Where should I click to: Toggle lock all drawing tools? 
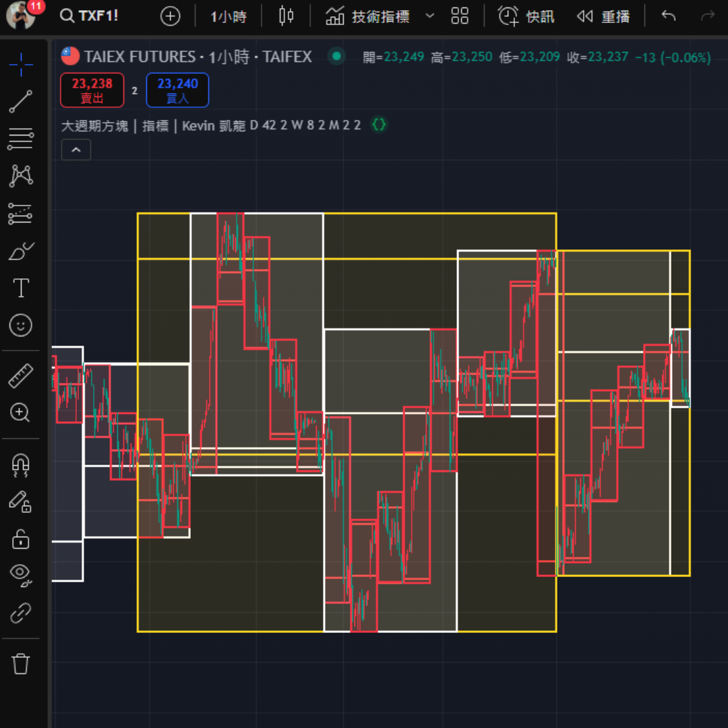tap(21, 539)
